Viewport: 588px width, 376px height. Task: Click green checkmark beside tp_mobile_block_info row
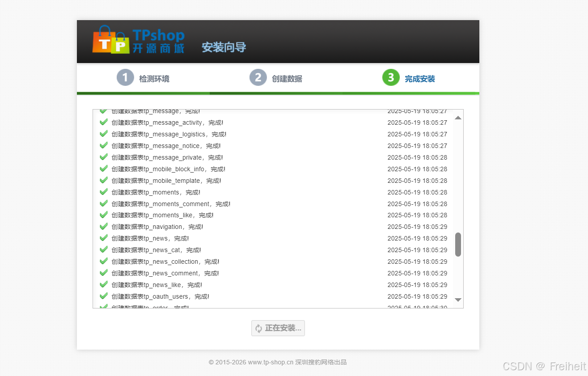pyautogui.click(x=104, y=169)
